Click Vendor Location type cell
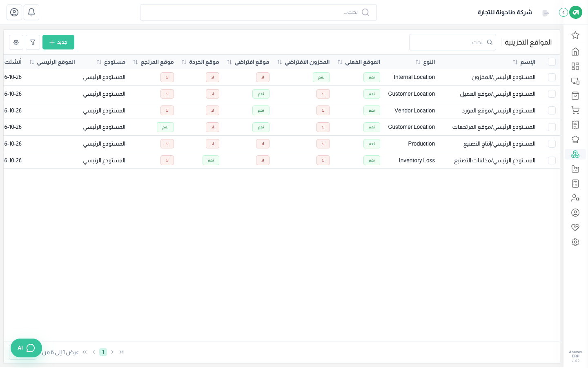Viewport: 588px width, 368px height. point(415,110)
